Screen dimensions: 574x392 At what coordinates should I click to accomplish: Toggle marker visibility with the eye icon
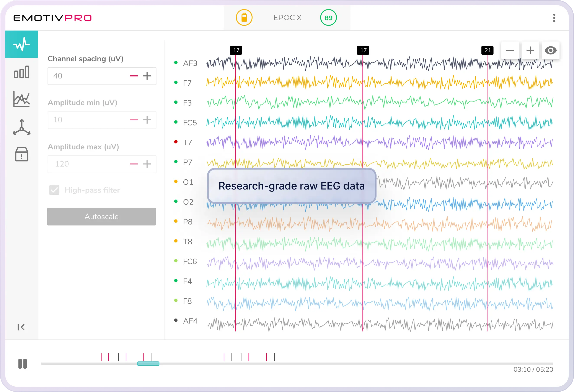click(551, 50)
